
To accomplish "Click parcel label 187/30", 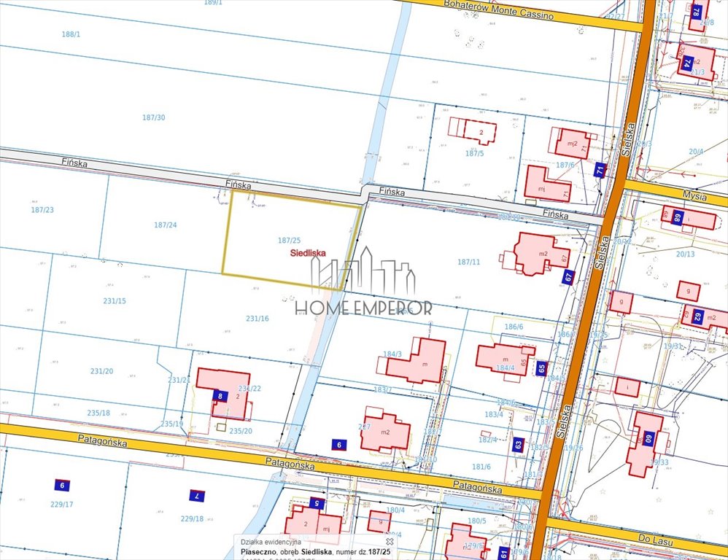I will point(153,117).
